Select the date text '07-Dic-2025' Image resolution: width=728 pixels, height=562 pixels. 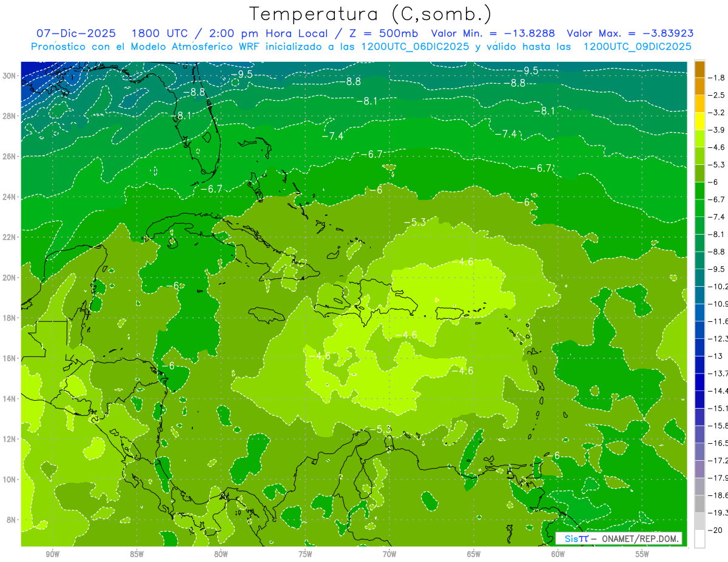point(76,33)
